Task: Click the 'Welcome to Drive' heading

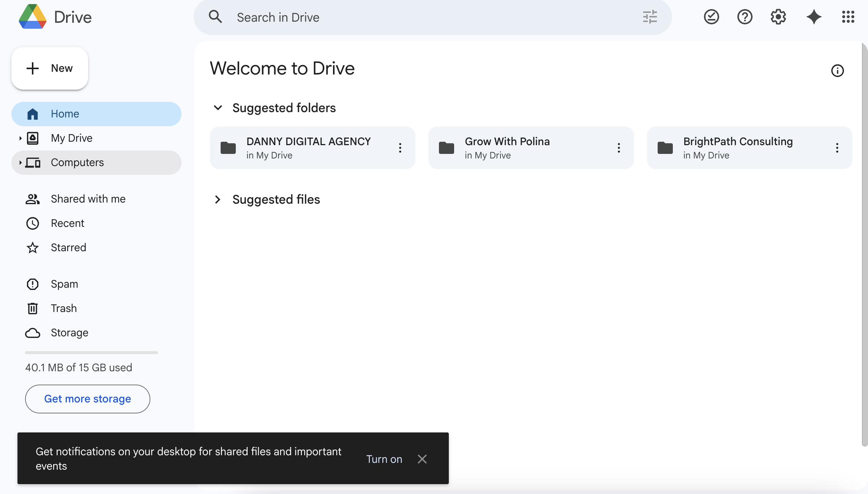Action: pyautogui.click(x=282, y=68)
